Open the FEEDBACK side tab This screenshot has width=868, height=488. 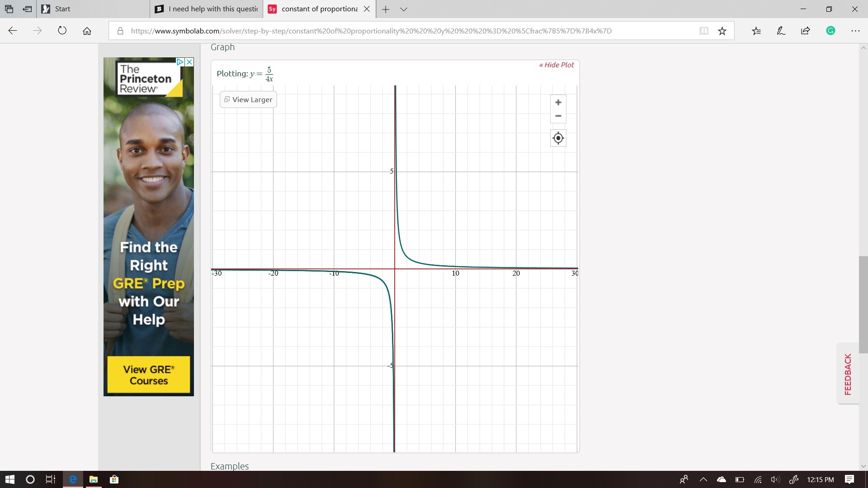[848, 374]
